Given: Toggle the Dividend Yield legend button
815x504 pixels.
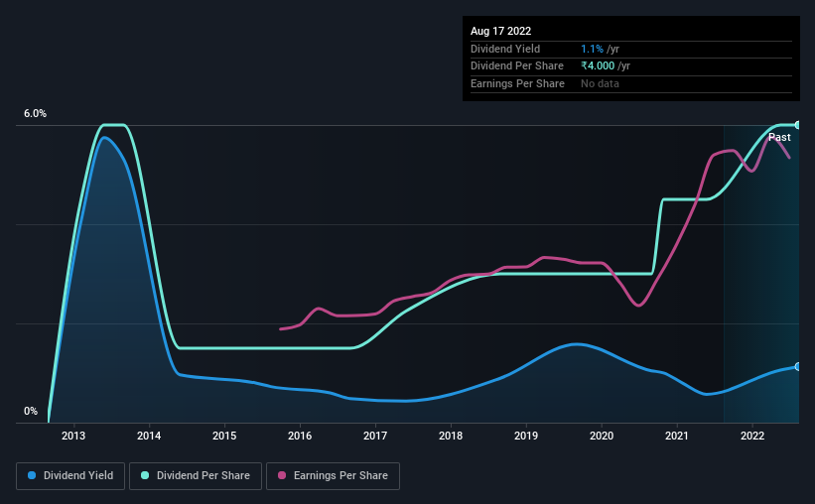Looking at the screenshot, I should [x=70, y=476].
